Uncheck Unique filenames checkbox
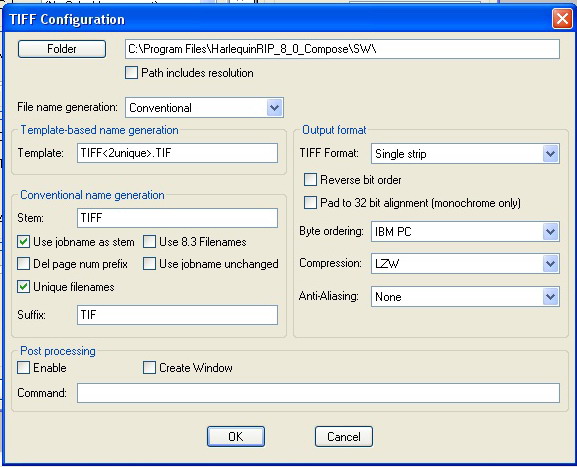The height and width of the screenshot is (467, 577). [24, 287]
